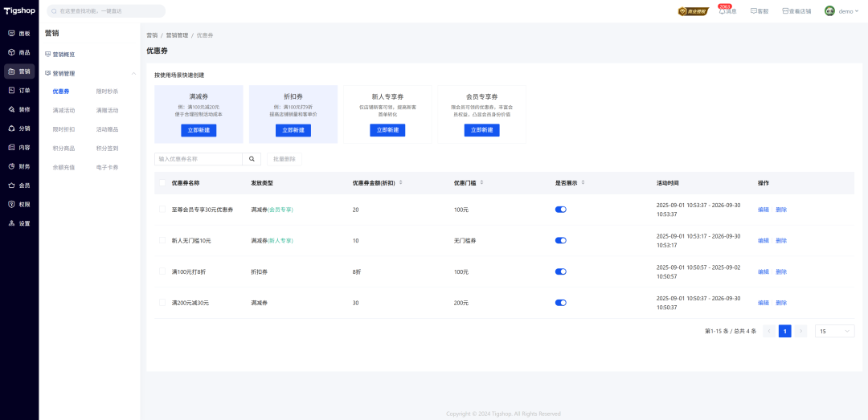Delete the 新人无门槛10元 coupon
Viewport: 868px width, 420px height.
click(x=781, y=241)
